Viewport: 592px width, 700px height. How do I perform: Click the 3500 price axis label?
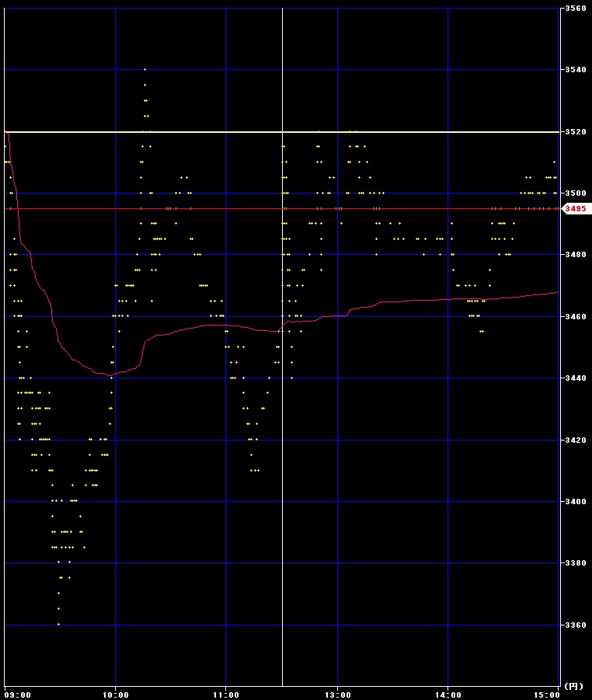click(576, 193)
